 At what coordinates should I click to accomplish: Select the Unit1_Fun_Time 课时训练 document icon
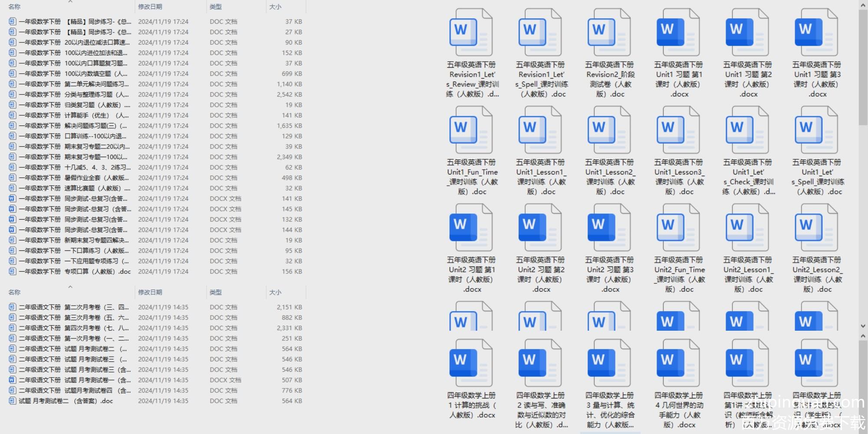tap(471, 130)
